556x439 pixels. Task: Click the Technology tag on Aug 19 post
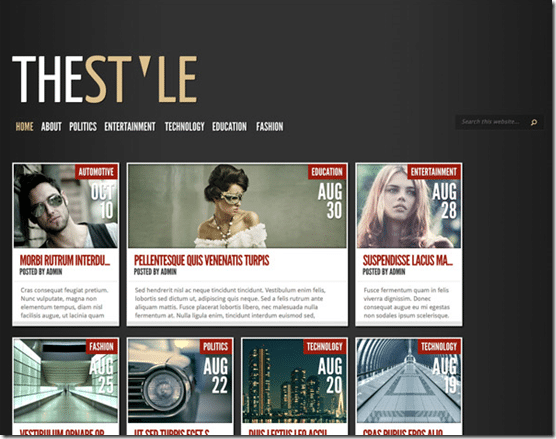pos(439,346)
